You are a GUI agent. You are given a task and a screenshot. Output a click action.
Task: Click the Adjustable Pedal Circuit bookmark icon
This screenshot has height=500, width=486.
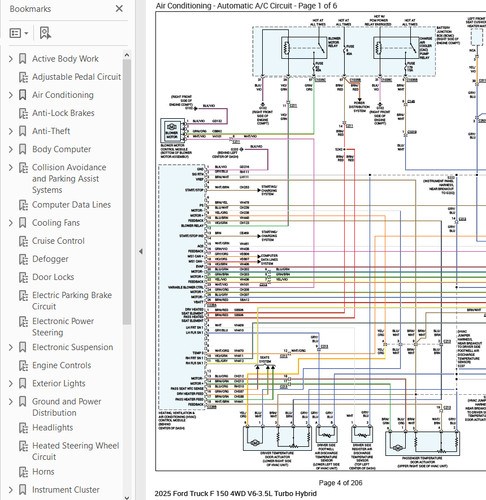pyautogui.click(x=23, y=77)
